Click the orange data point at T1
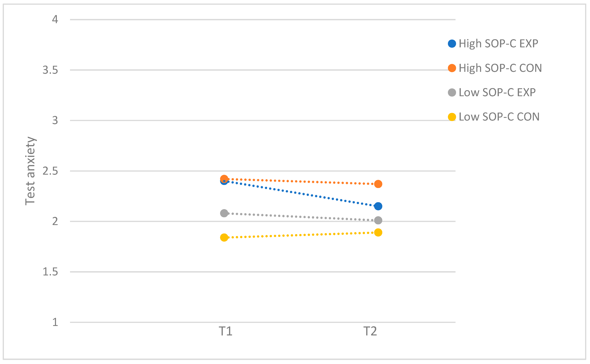 (x=224, y=178)
